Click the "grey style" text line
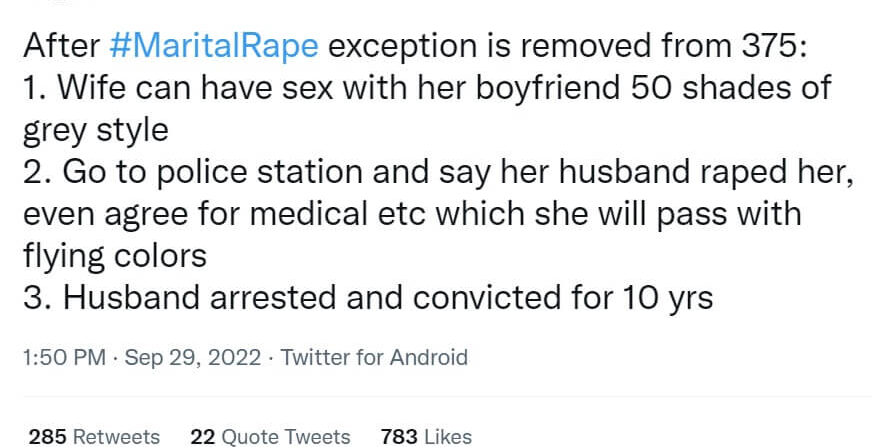This screenshot has width=893, height=448. click(95, 130)
